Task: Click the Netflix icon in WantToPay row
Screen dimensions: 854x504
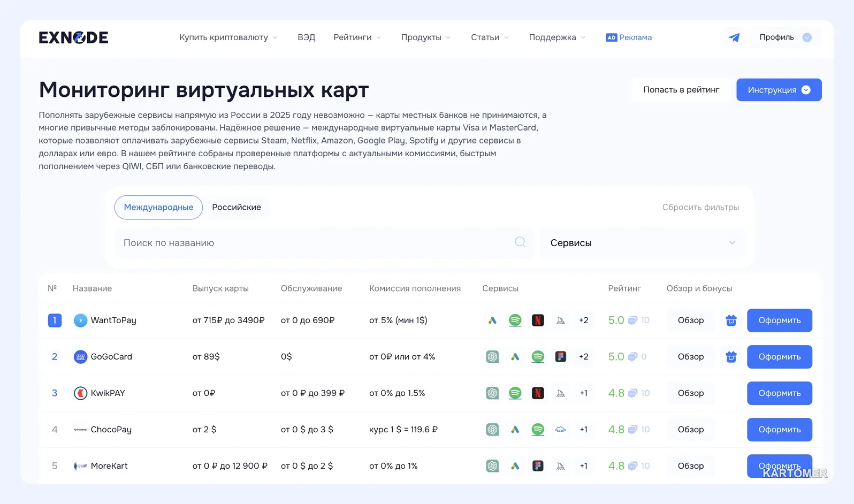Action: point(538,320)
